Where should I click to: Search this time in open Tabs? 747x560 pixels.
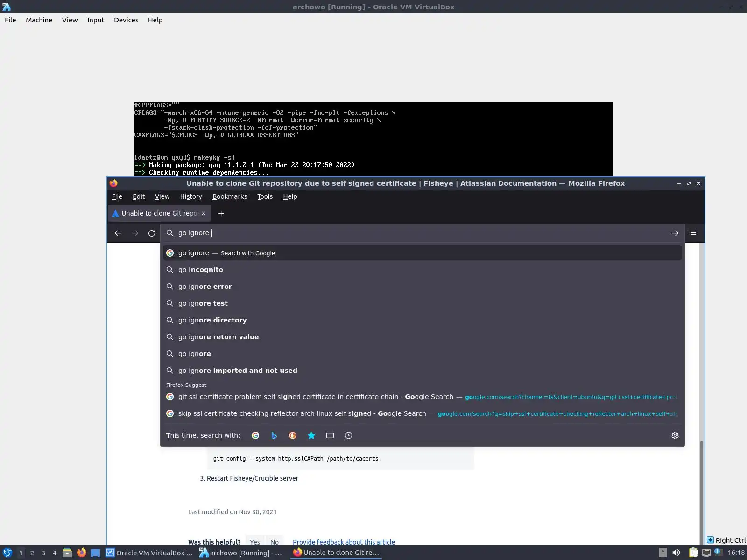point(330,435)
